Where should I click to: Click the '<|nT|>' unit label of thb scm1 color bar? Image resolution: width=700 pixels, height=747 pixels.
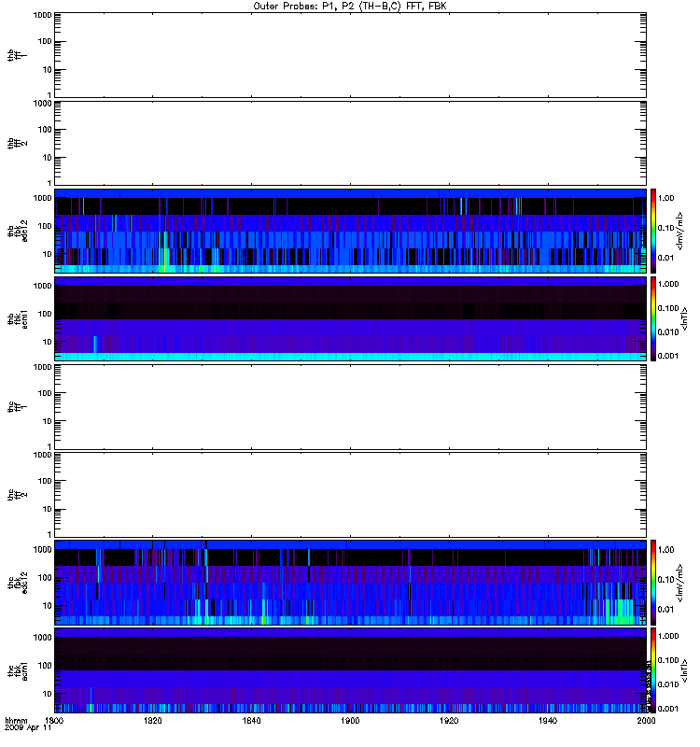click(684, 318)
